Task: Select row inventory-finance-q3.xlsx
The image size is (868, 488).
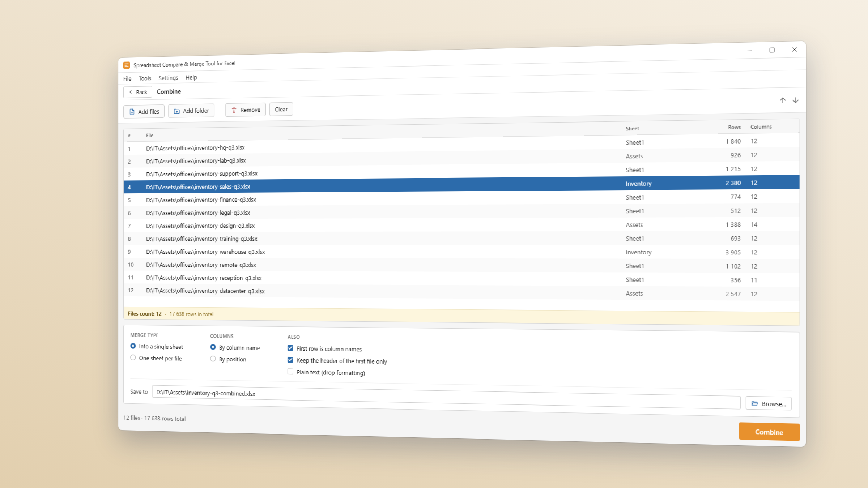Action: [461, 198]
